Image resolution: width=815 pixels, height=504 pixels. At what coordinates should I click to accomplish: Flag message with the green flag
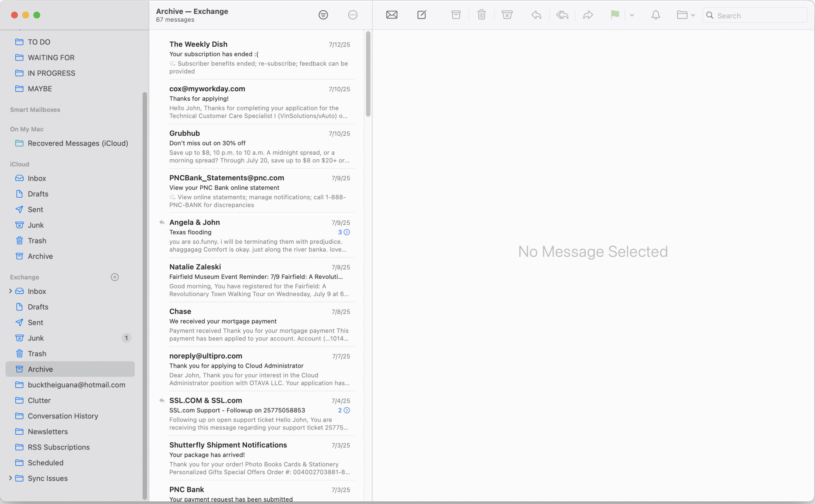[614, 15]
